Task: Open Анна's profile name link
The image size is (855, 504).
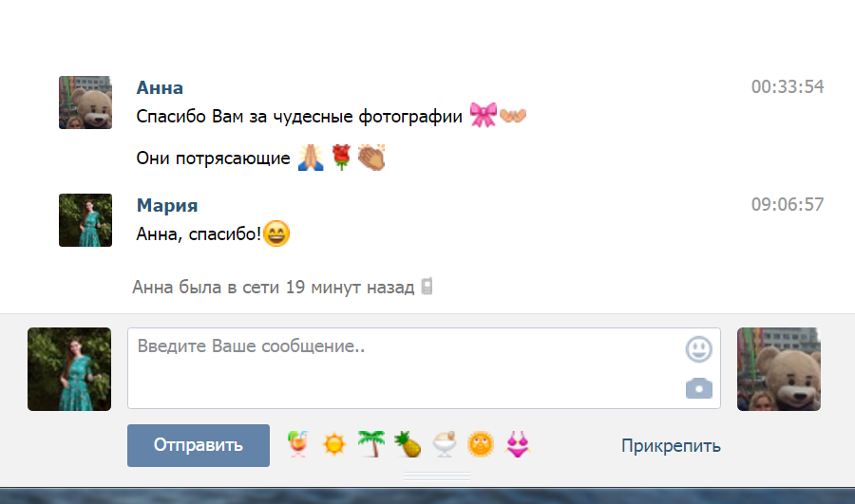Action: point(160,87)
